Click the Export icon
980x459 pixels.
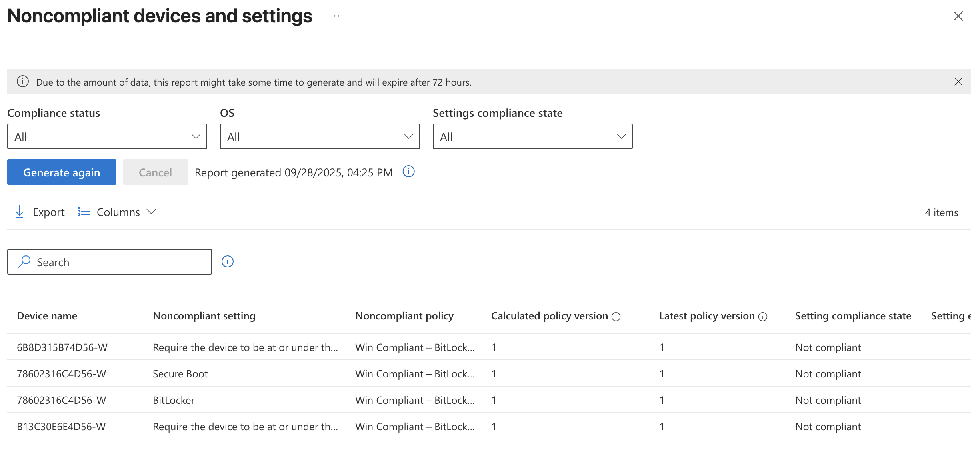pyautogui.click(x=19, y=212)
